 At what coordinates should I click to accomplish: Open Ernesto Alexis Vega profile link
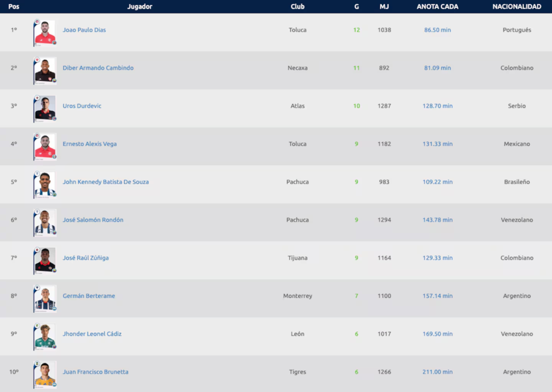pos(89,144)
